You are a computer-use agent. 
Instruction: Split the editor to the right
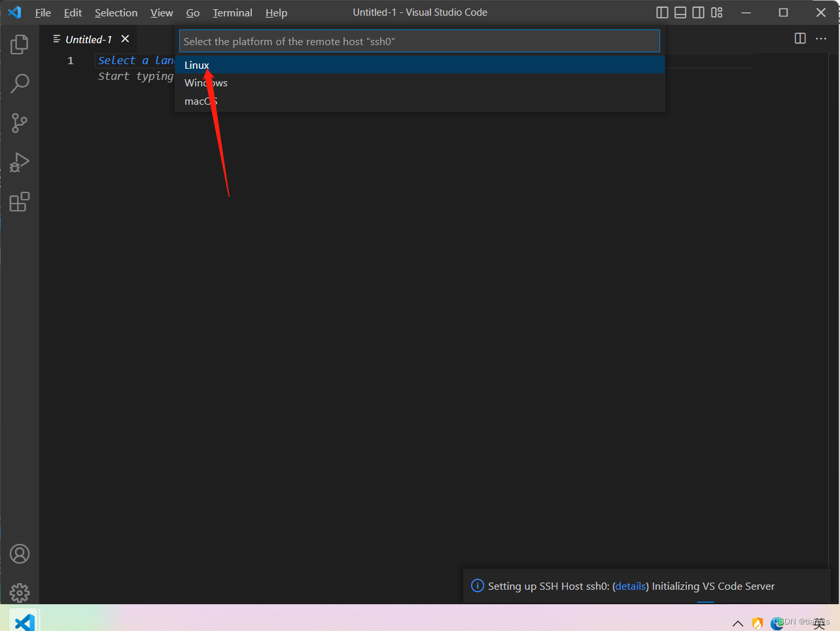click(800, 39)
